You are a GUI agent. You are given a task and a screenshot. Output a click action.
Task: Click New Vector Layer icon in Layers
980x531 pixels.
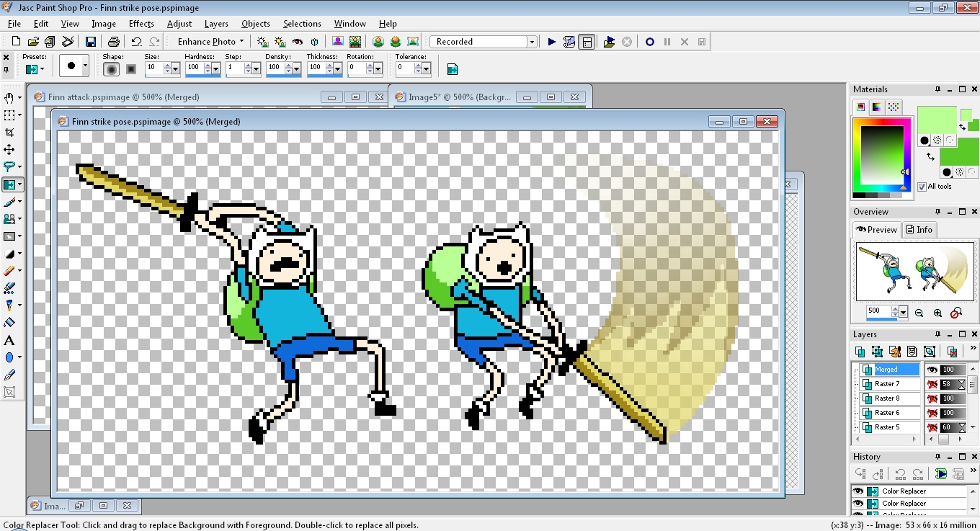[x=877, y=352]
